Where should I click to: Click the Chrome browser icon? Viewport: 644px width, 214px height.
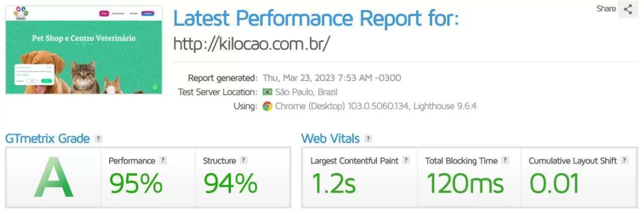coord(267,106)
